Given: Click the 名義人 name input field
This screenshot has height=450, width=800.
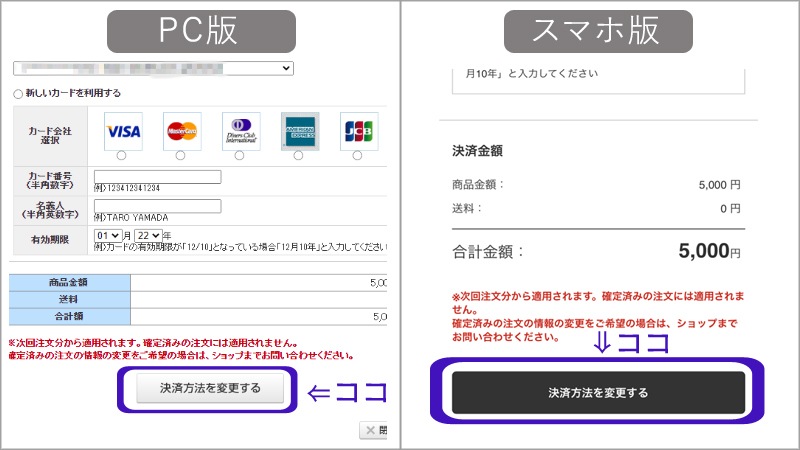Looking at the screenshot, I should [x=156, y=207].
